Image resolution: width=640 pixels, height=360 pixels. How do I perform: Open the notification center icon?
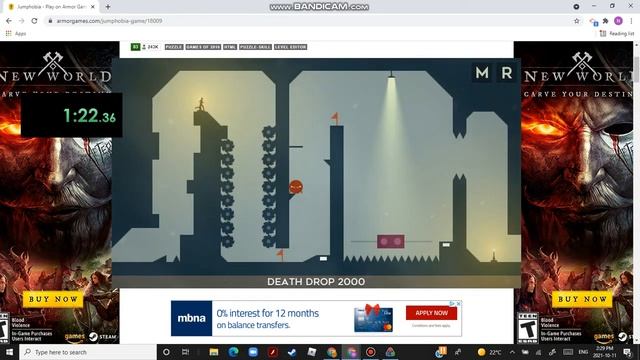pyautogui.click(x=627, y=352)
